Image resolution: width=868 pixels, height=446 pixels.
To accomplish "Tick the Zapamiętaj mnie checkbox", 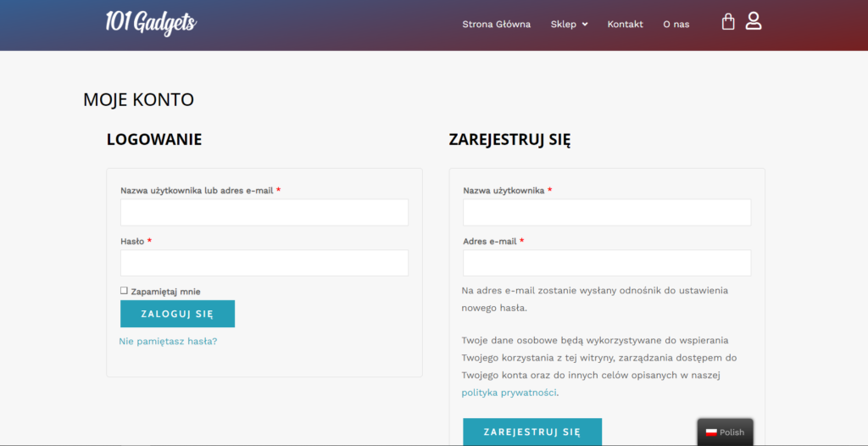I will coord(124,291).
